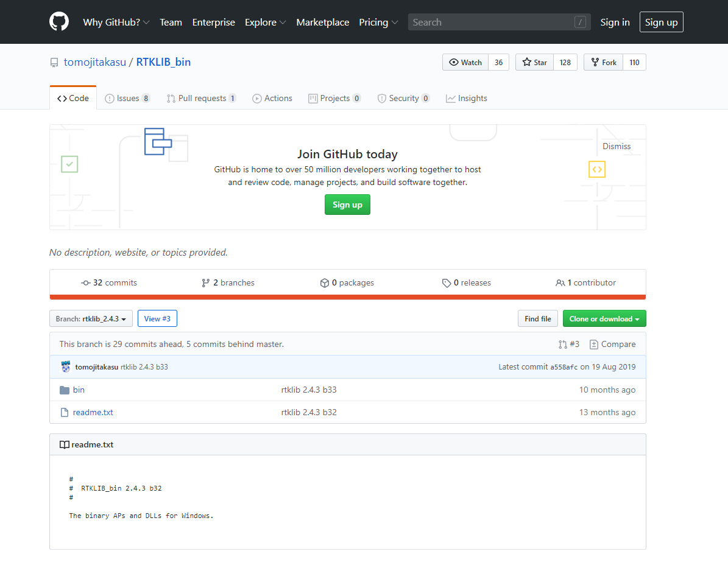The height and width of the screenshot is (571, 728).
Task: Expand the Pricing menu in the header
Action: point(378,23)
